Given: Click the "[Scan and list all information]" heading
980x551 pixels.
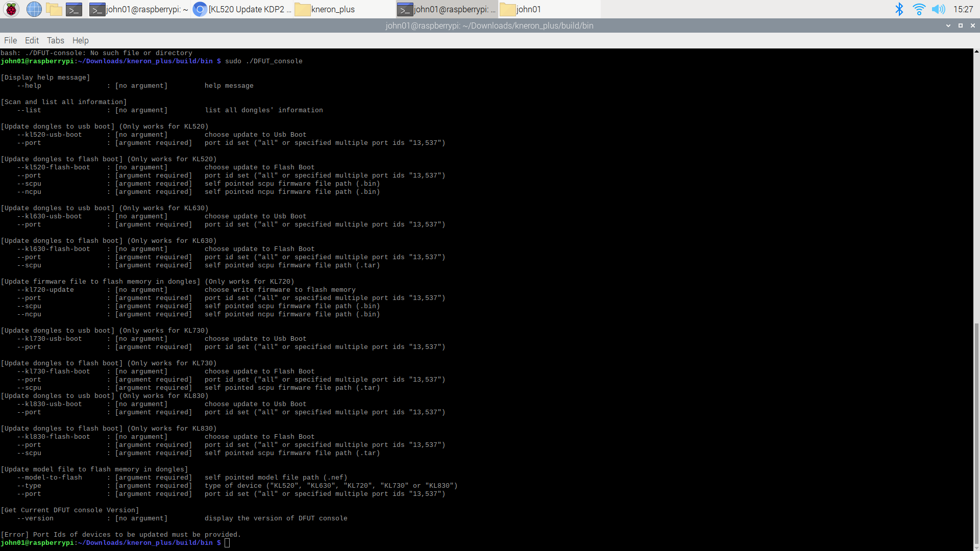Looking at the screenshot, I should click(x=64, y=102).
